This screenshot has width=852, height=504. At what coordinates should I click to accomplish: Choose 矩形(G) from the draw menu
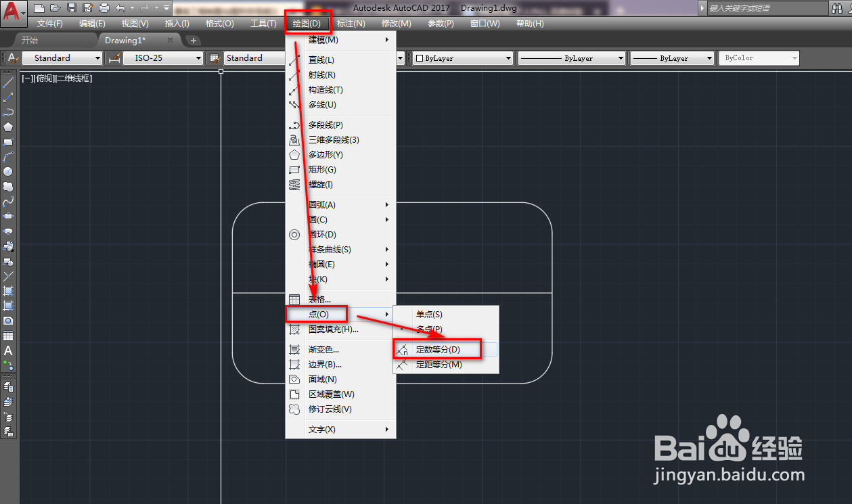coord(340,170)
